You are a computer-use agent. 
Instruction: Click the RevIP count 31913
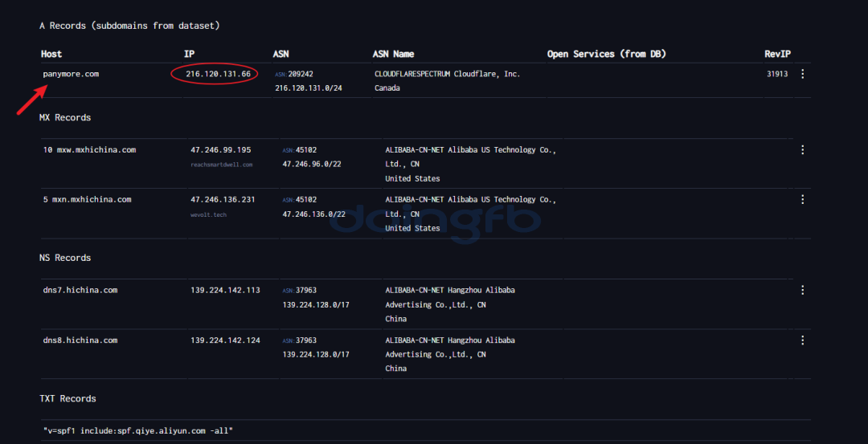tap(777, 74)
